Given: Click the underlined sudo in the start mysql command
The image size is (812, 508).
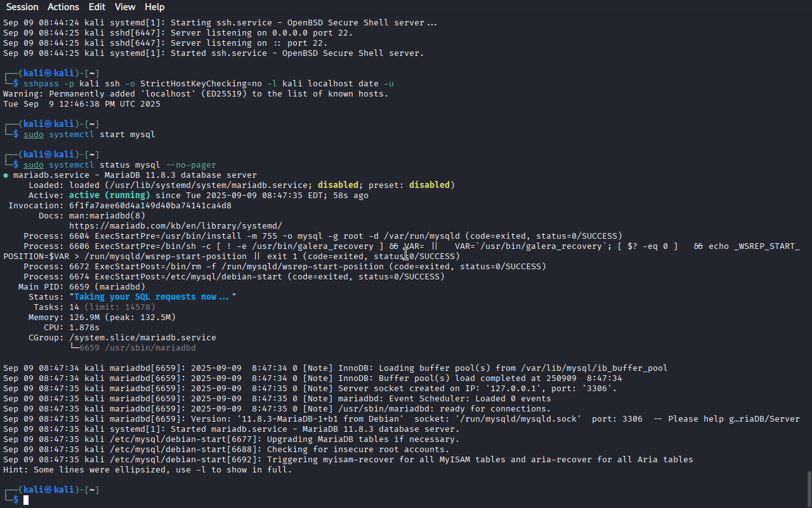Looking at the screenshot, I should tap(34, 135).
